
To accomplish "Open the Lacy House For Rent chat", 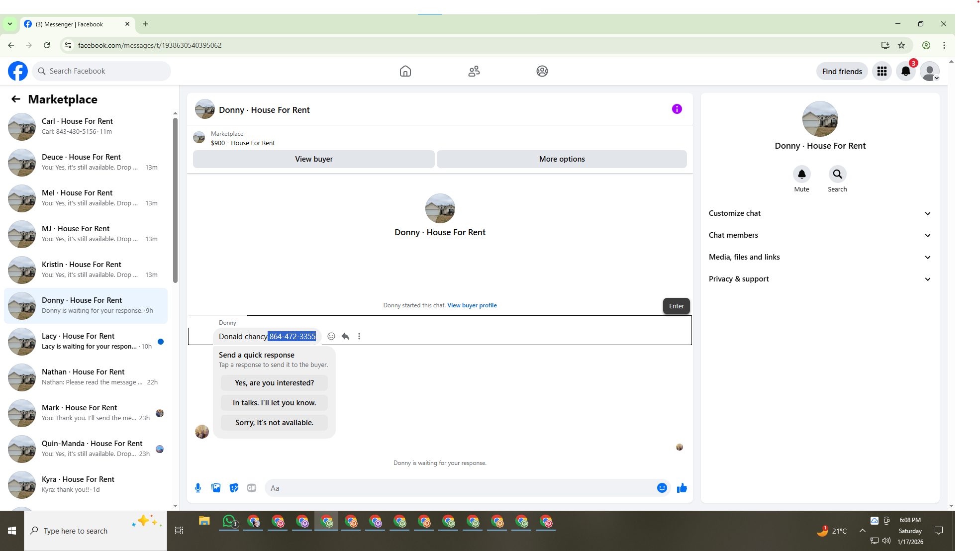I will tap(86, 341).
